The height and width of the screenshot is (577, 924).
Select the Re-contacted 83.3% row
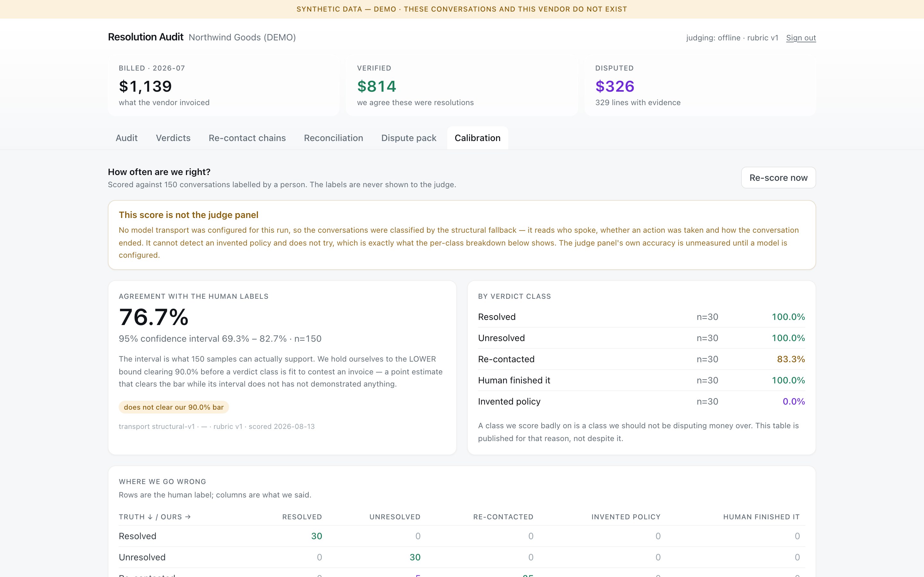point(641,359)
